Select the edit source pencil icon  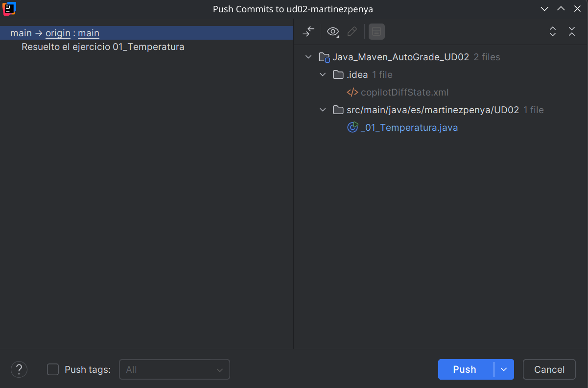(x=352, y=31)
